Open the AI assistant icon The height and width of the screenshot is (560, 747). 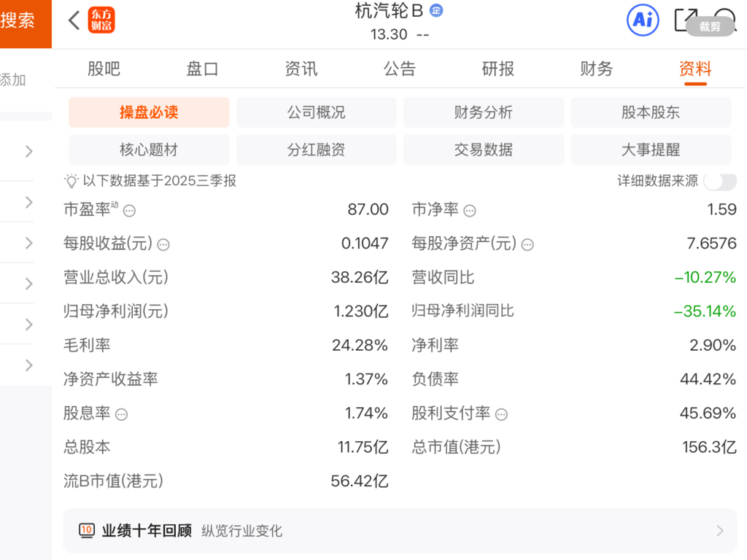643,20
